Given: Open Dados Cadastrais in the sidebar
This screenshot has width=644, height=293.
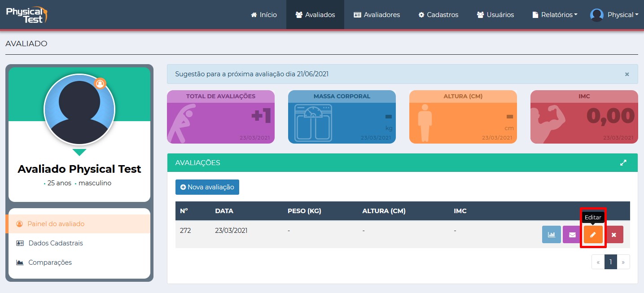Looking at the screenshot, I should pyautogui.click(x=55, y=243).
